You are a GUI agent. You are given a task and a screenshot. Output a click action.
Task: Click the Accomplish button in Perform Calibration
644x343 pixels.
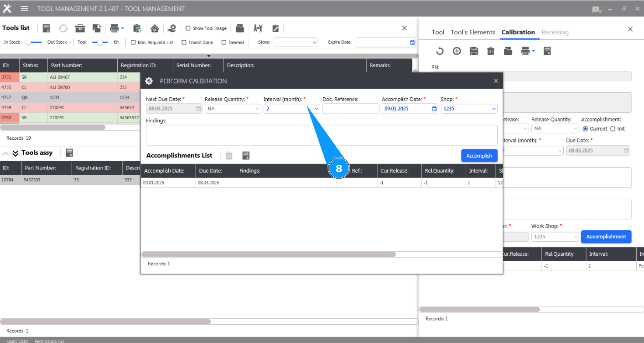[479, 156]
